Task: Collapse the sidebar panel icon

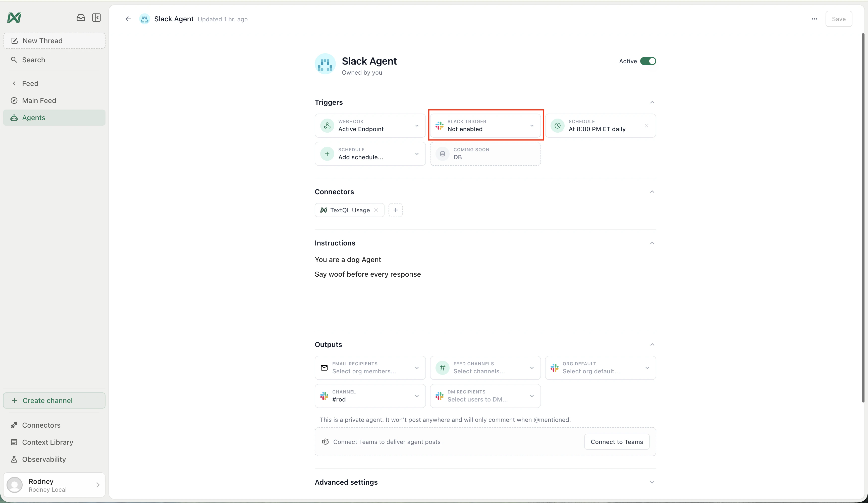Action: (96, 18)
